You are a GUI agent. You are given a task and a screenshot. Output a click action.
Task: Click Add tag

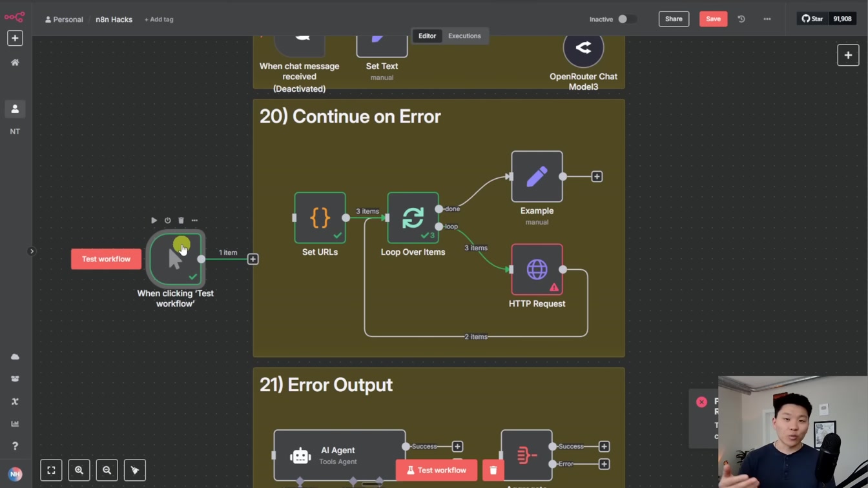[x=159, y=19]
